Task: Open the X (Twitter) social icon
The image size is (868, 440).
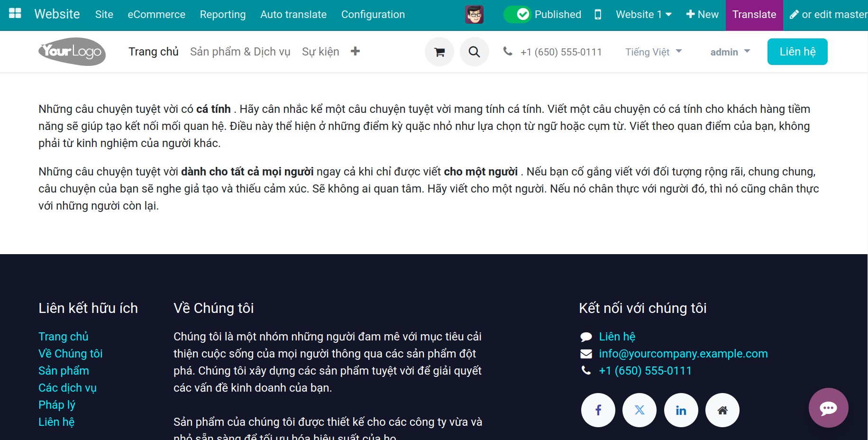Action: (x=640, y=410)
